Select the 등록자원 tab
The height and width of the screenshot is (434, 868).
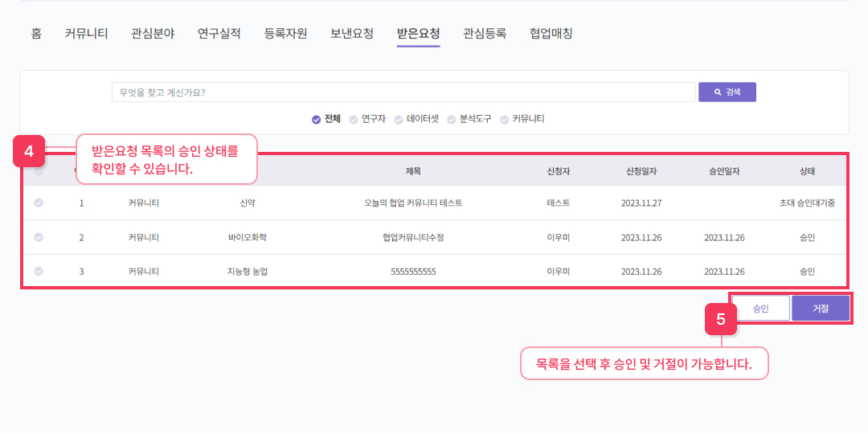click(285, 33)
